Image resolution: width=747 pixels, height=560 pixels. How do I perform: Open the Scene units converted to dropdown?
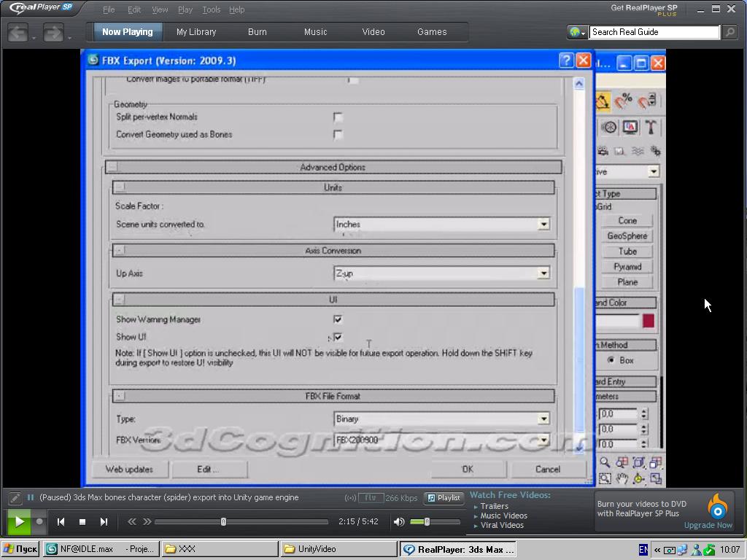click(x=543, y=225)
